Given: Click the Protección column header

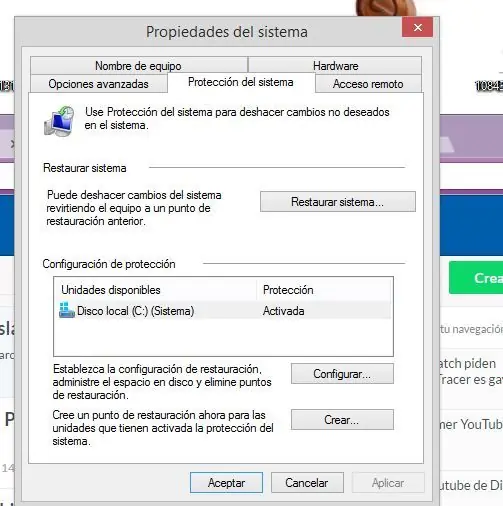Looking at the screenshot, I should 324,290.
